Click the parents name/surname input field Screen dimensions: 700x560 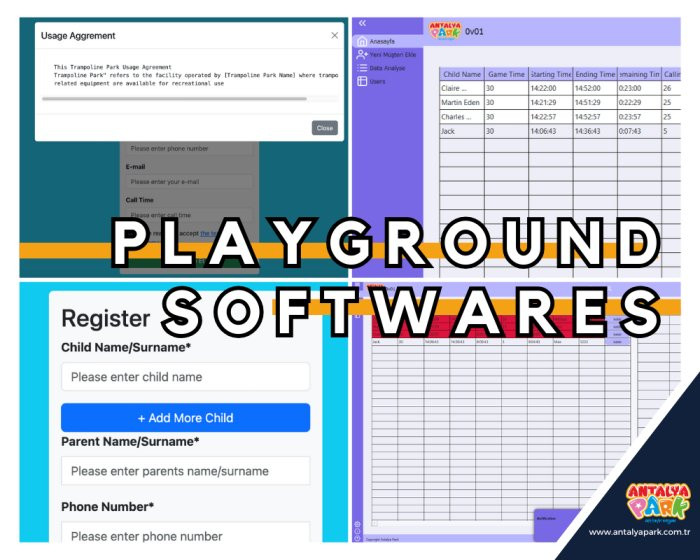(x=185, y=471)
